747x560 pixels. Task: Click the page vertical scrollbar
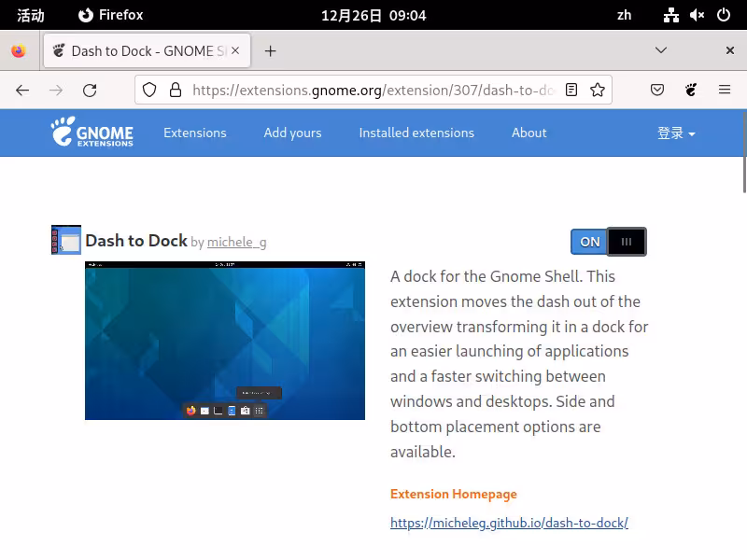744,152
